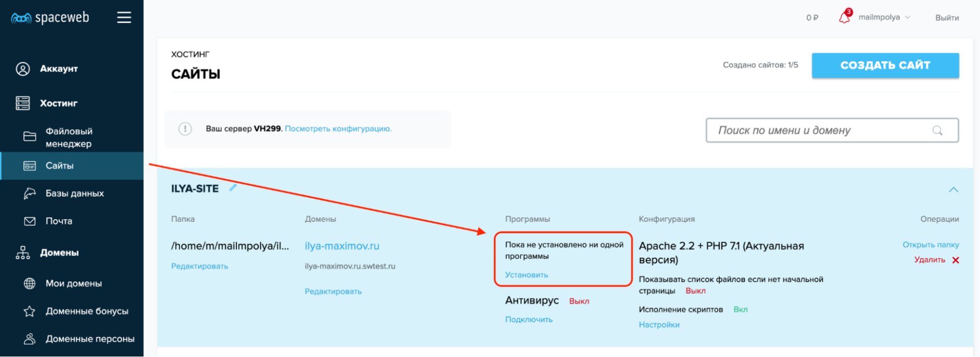This screenshot has height=357, width=980.
Task: Click the Доменные бонусы star icon
Action: (x=30, y=311)
